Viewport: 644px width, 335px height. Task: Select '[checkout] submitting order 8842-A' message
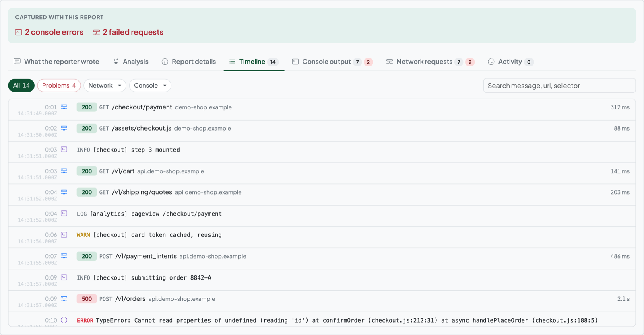152,277
